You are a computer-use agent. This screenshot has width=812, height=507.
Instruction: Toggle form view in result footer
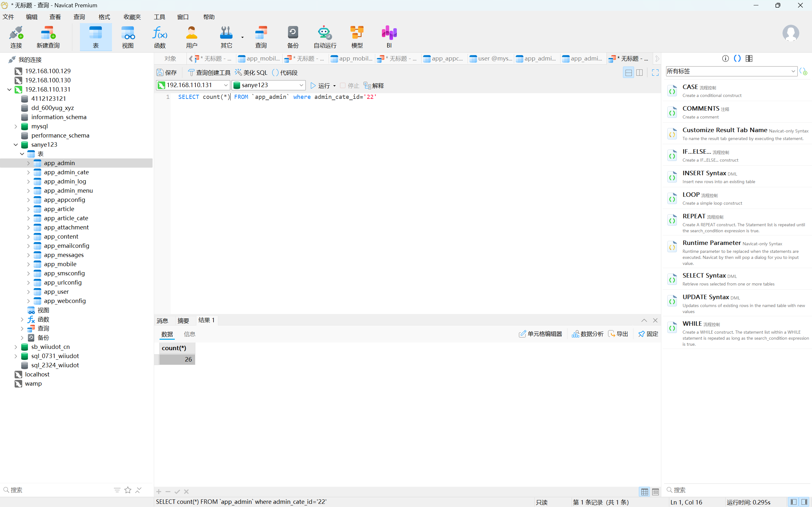(x=655, y=491)
